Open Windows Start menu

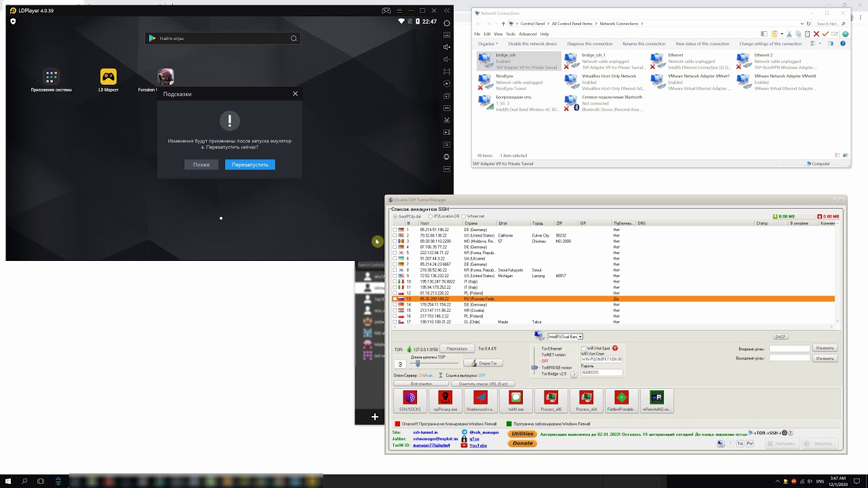click(7, 481)
